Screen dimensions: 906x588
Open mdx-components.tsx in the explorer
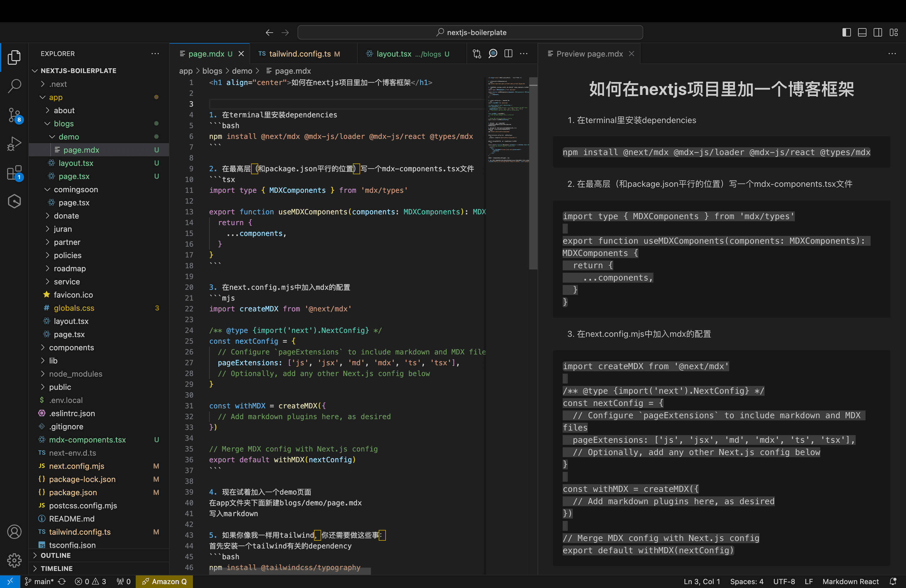point(99,440)
